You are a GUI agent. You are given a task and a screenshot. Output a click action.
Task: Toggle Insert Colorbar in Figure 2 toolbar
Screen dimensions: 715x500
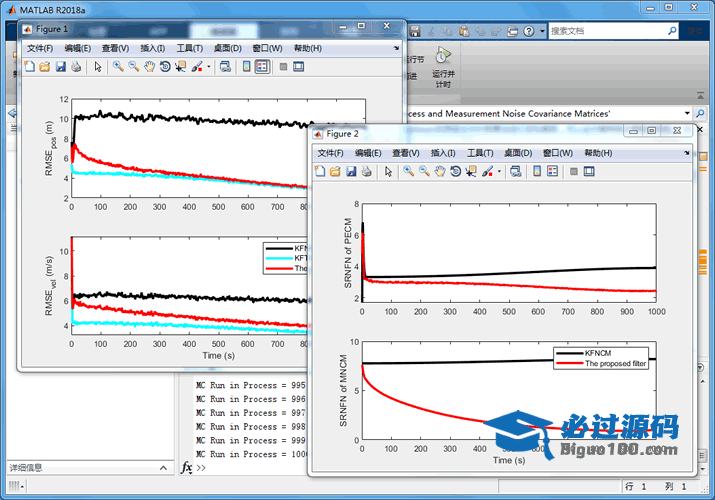536,171
